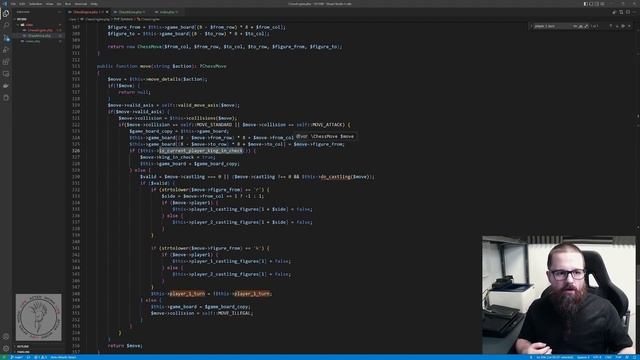
Task: Click the PHP Symbols breadcrumb segment
Action: click(123, 19)
